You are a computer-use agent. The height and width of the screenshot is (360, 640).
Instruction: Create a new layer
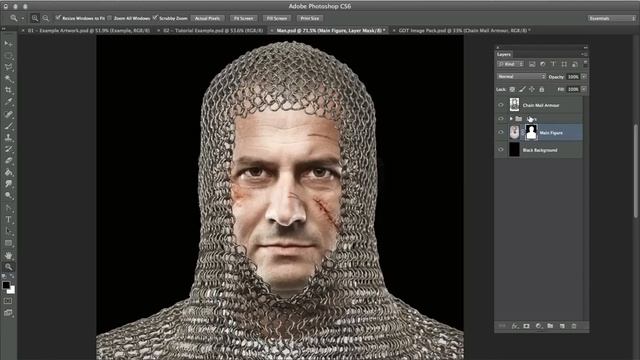(562, 326)
